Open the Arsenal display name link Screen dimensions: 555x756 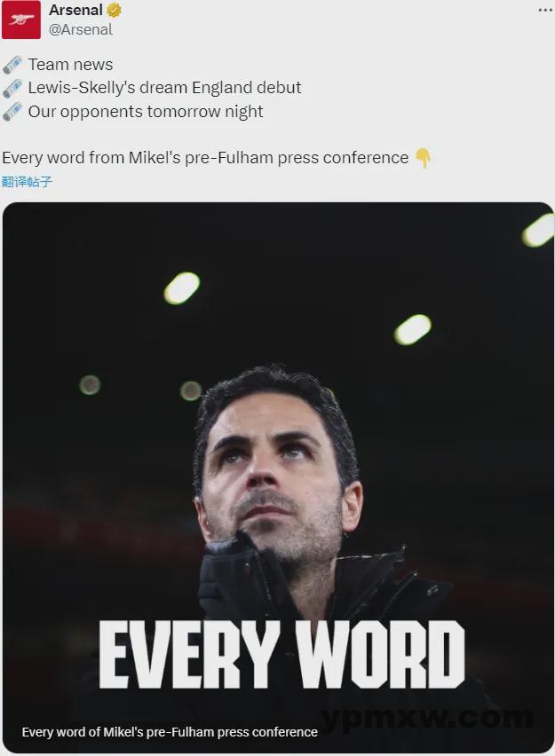coord(75,10)
